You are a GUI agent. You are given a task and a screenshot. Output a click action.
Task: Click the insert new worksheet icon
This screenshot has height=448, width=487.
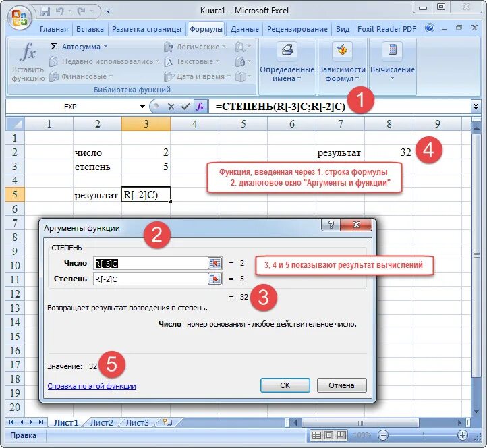tap(167, 422)
